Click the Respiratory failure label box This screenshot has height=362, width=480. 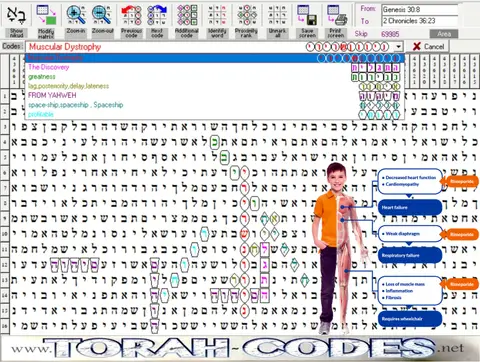click(x=410, y=255)
